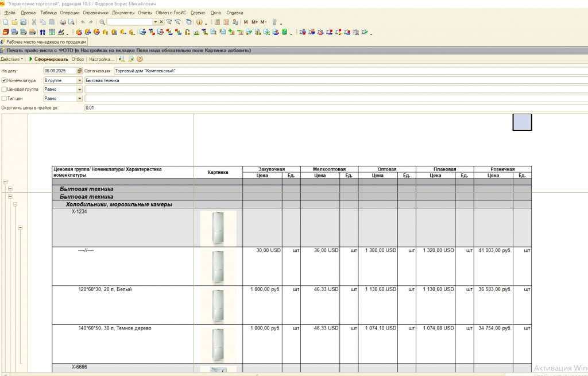Enable the Тип цен checkbox
Image resolution: width=588 pixels, height=376 pixels.
pos(4,98)
